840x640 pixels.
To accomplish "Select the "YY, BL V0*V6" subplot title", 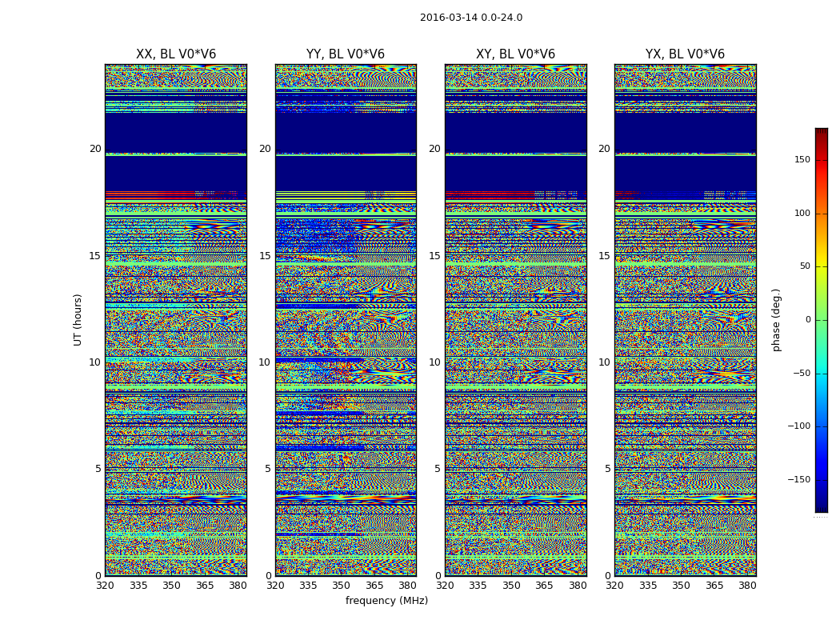I will [x=346, y=54].
